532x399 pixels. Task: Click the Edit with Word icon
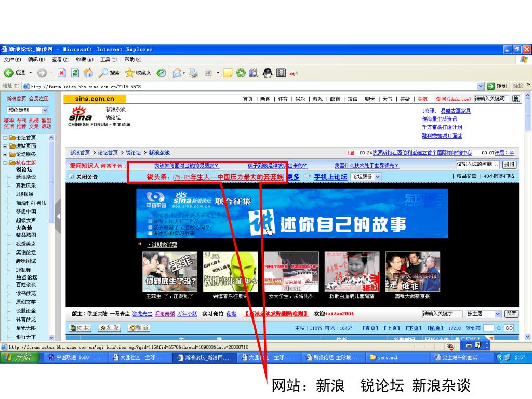(x=208, y=73)
